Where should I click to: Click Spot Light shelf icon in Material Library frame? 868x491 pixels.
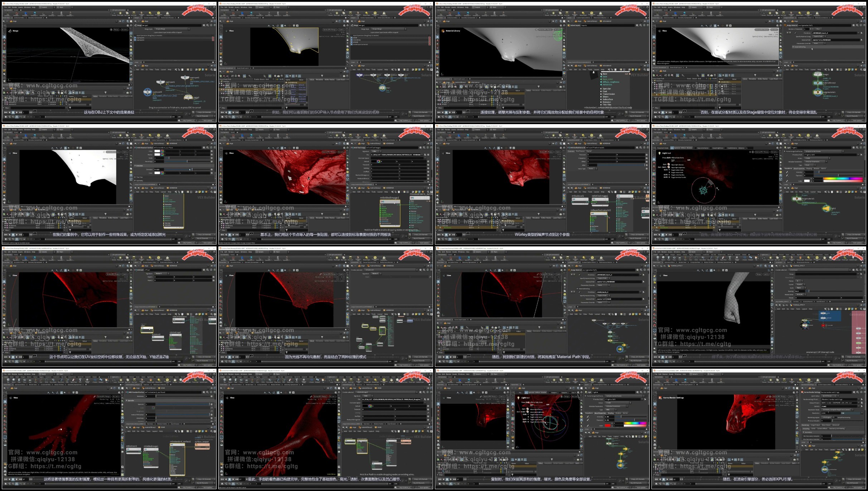click(x=560, y=13)
